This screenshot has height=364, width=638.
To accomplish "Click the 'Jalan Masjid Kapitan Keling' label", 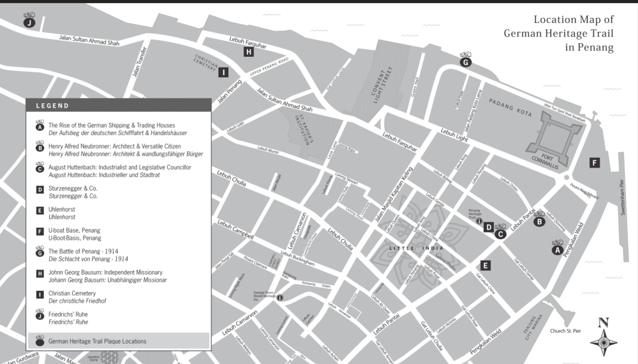I will point(394,194).
